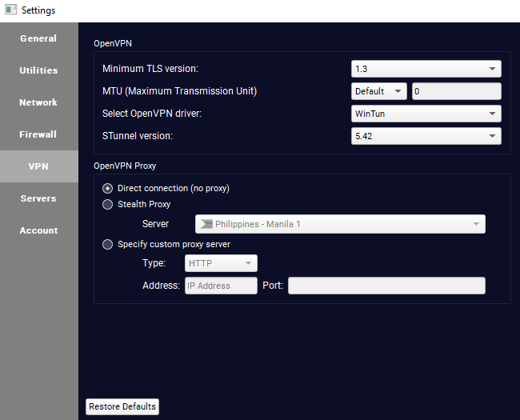
Task: Open the Servers tab
Action: (38, 198)
